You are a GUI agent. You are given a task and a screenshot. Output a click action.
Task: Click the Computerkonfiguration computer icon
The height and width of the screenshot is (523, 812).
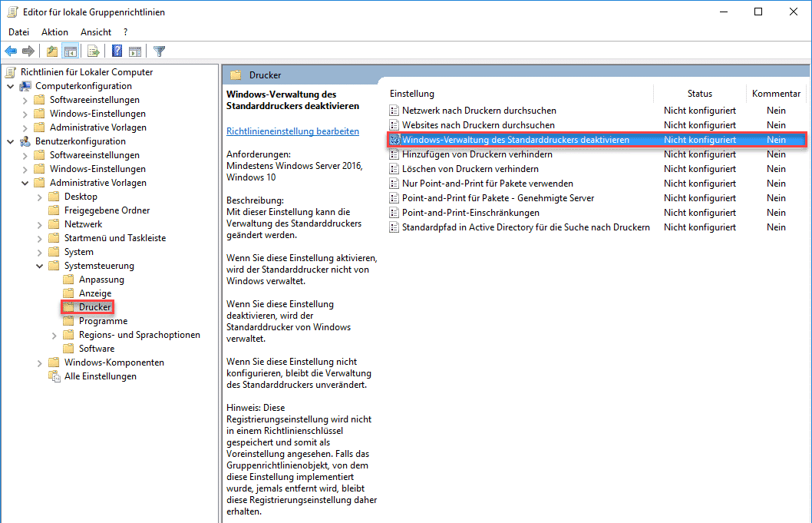25,86
